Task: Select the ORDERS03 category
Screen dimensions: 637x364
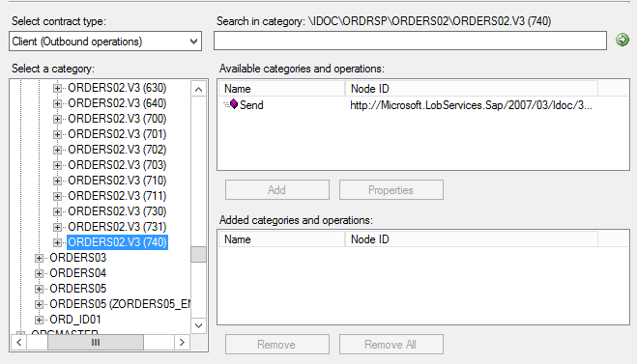Action: (x=77, y=258)
